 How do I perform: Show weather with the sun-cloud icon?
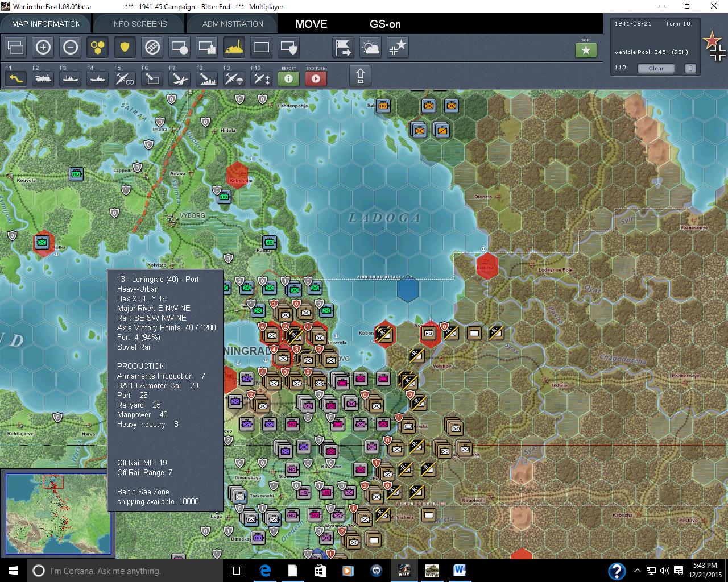point(371,47)
